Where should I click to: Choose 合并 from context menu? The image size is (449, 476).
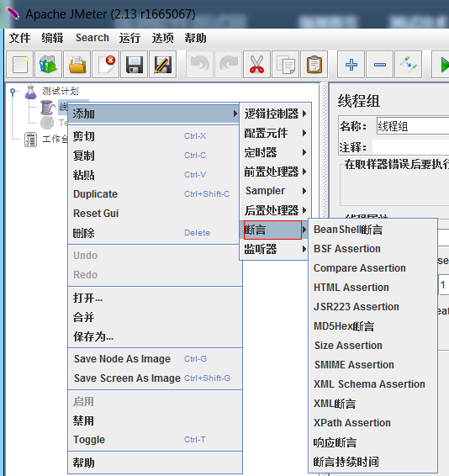[x=155, y=317]
